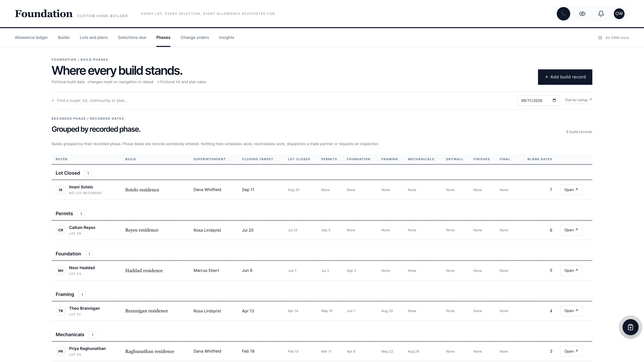644x362 pixels.
Task: Open the notifications bell
Action: [601, 14]
